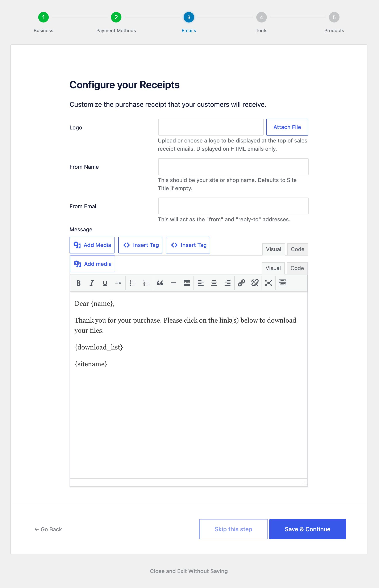Insert a horizontal line
379x588 pixels.
tap(173, 283)
